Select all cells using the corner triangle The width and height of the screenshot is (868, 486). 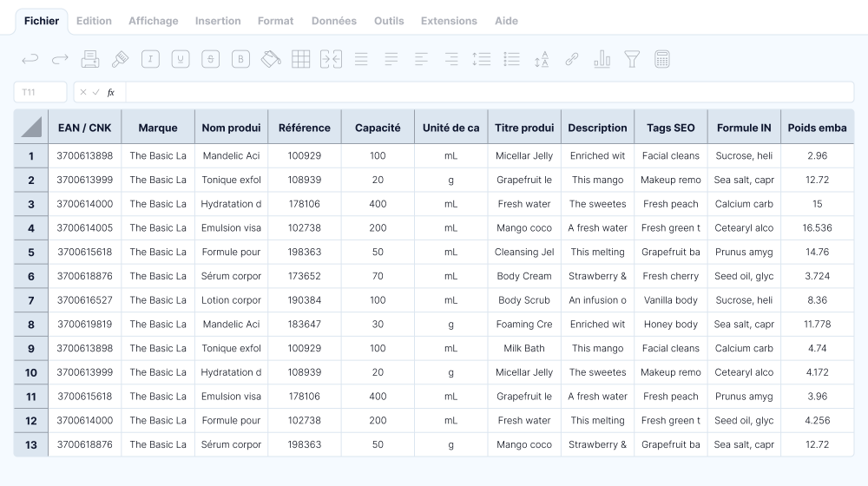click(31, 128)
